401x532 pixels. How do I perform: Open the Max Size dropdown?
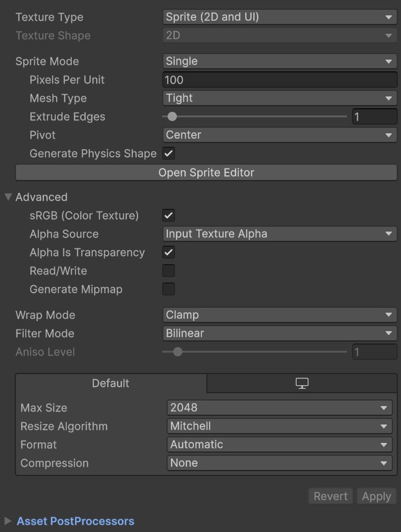point(279,408)
